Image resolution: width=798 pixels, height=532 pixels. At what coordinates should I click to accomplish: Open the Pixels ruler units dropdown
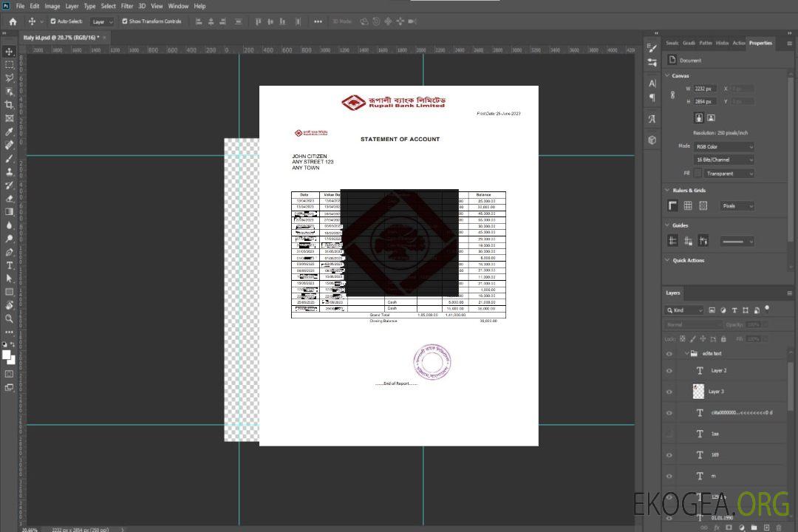737,205
